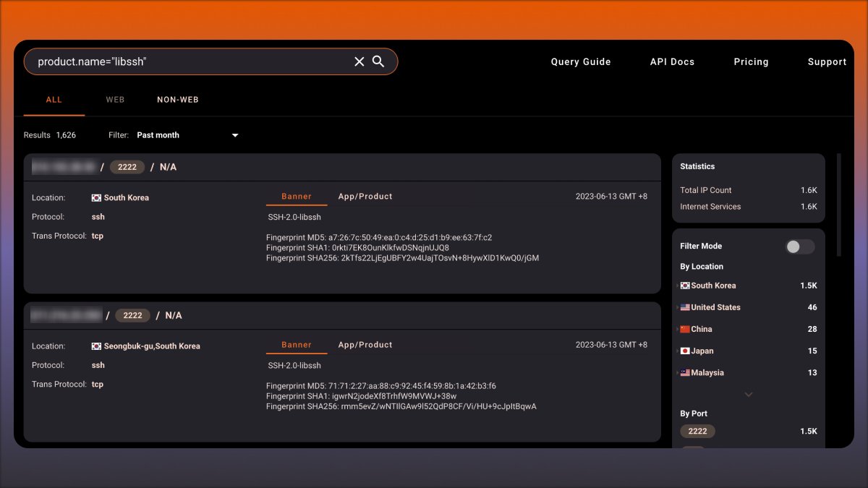This screenshot has height=488, width=868.
Task: Toggle the Filter Mode switch
Action: (x=800, y=247)
